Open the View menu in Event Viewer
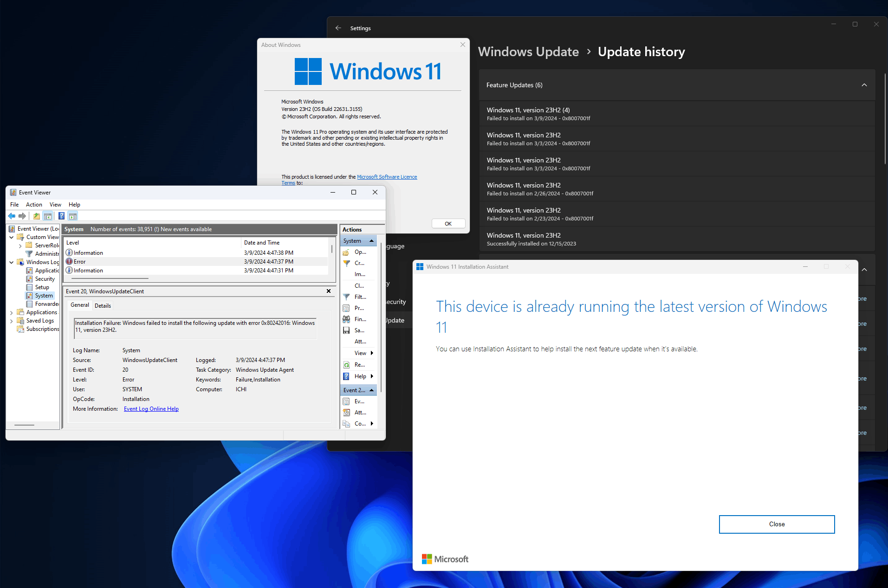Viewport: 888px width, 588px height. [55, 205]
